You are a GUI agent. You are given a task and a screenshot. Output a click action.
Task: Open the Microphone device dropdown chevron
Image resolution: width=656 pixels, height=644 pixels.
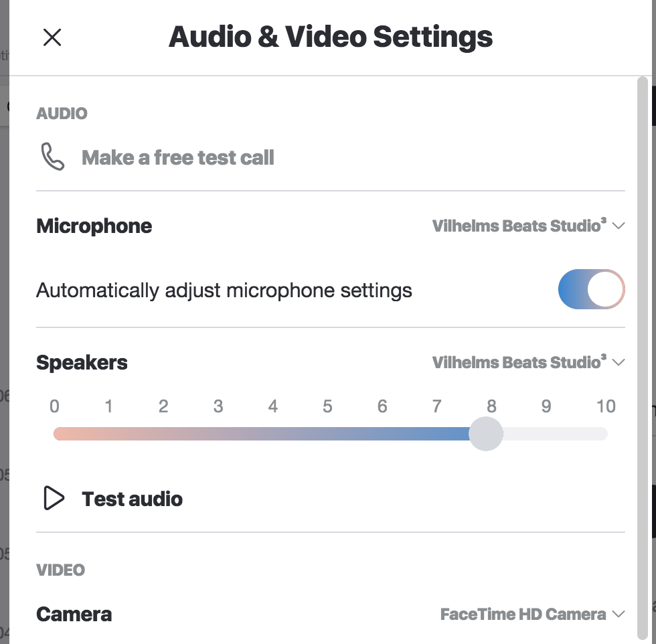coord(619,226)
